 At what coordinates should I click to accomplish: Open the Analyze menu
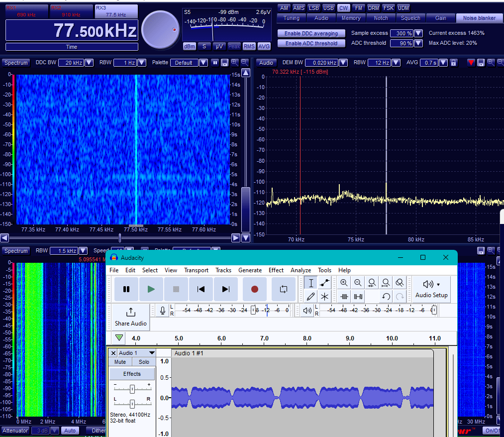(x=301, y=270)
